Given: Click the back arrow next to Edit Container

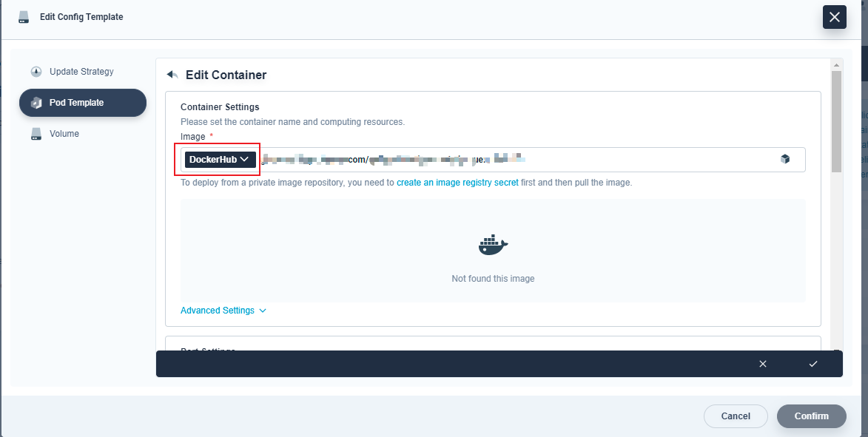Looking at the screenshot, I should tap(171, 74).
